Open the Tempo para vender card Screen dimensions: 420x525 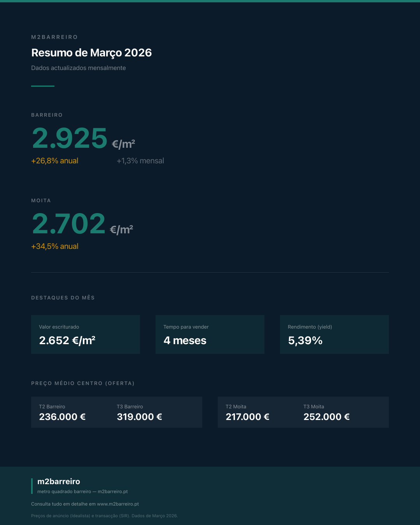pos(210,334)
